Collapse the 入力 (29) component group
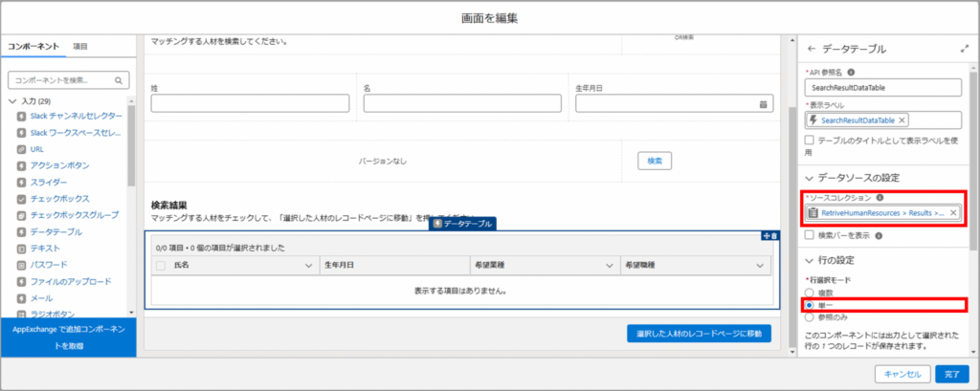 (x=12, y=100)
